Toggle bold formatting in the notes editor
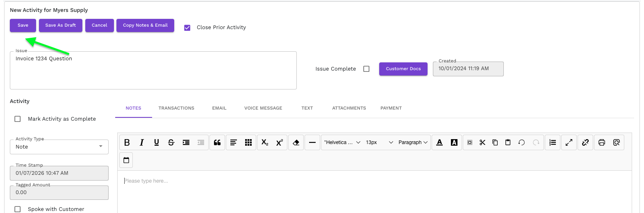This screenshot has height=213, width=644. point(127,142)
